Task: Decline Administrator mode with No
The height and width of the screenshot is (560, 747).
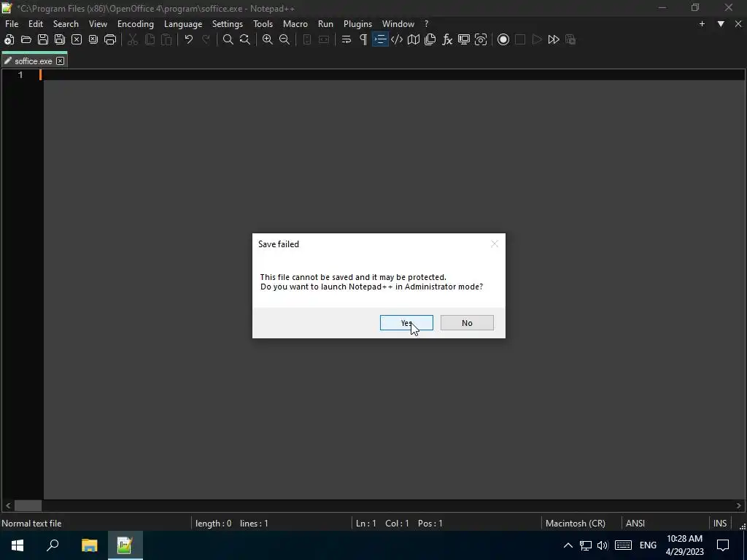Action: pos(467,323)
